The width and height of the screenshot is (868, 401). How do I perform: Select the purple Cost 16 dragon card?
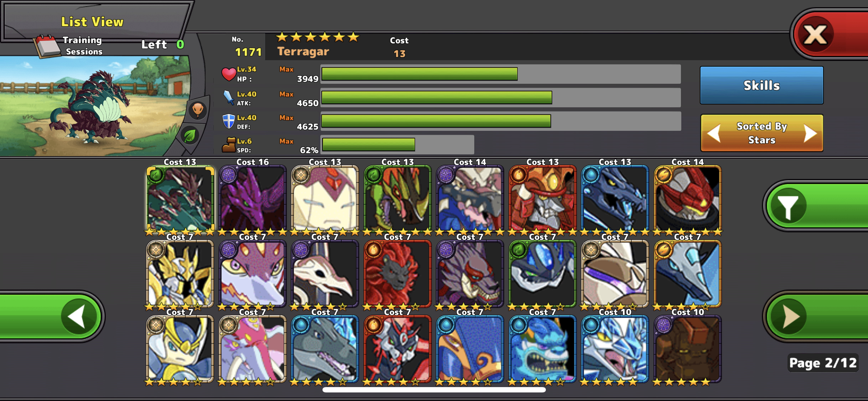click(253, 198)
